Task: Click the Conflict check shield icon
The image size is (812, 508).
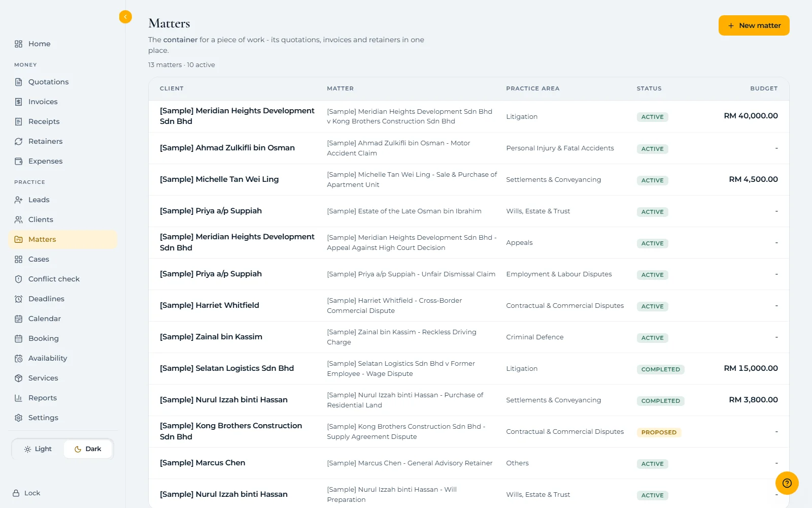Action: point(19,279)
